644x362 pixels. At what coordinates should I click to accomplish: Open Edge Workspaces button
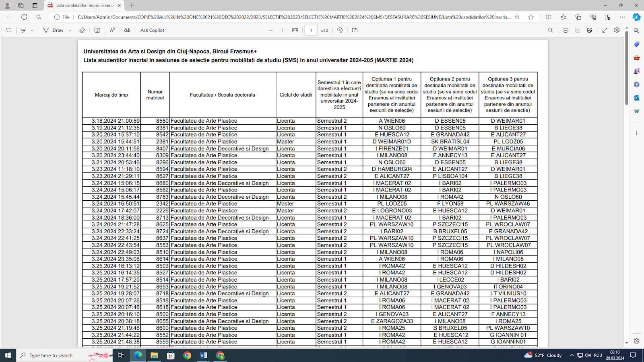click(x=21, y=5)
